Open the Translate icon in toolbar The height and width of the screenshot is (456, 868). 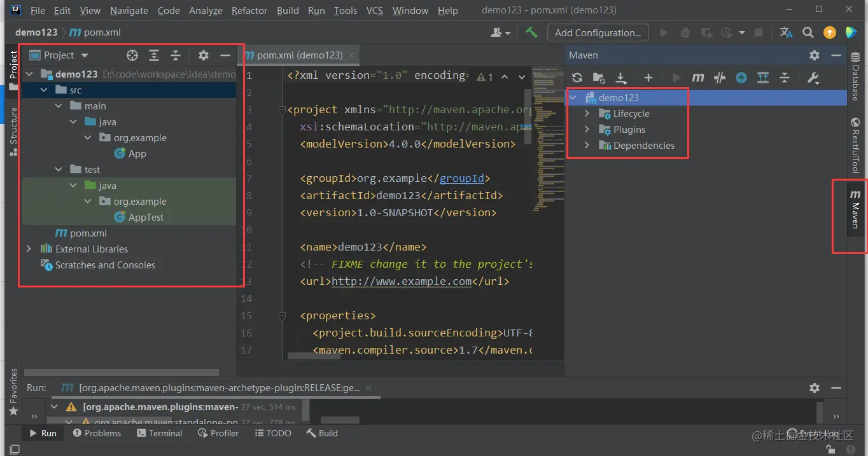[x=787, y=32]
